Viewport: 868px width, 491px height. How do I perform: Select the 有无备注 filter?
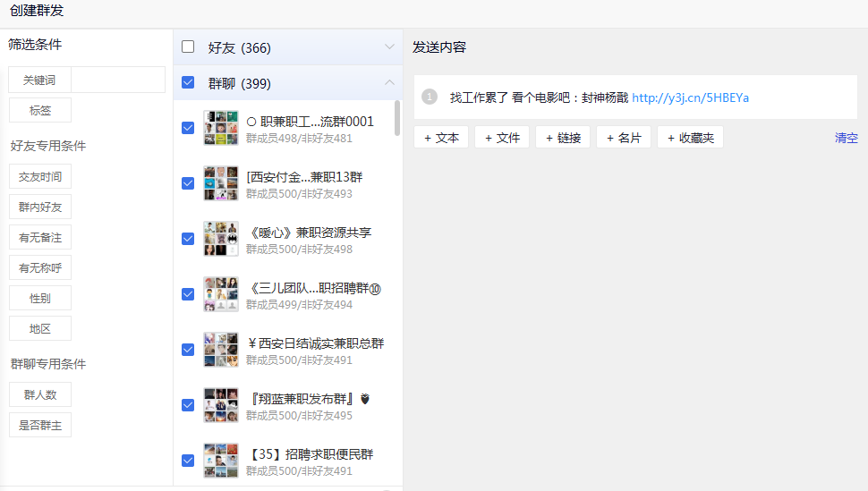pyautogui.click(x=40, y=238)
